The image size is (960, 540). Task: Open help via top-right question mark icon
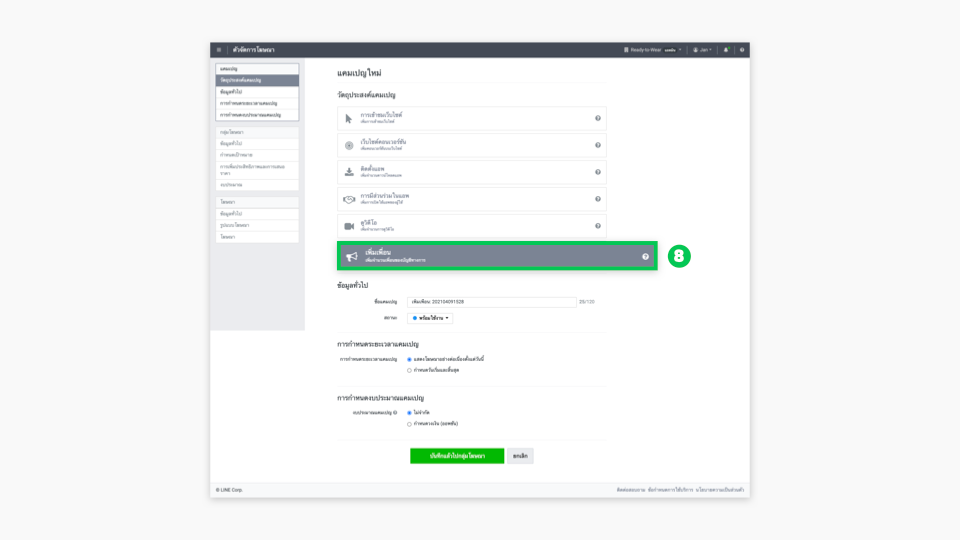pos(742,50)
